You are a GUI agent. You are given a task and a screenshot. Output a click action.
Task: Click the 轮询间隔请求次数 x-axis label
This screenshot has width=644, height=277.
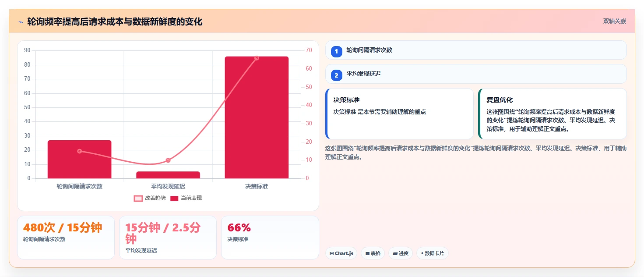(x=80, y=186)
